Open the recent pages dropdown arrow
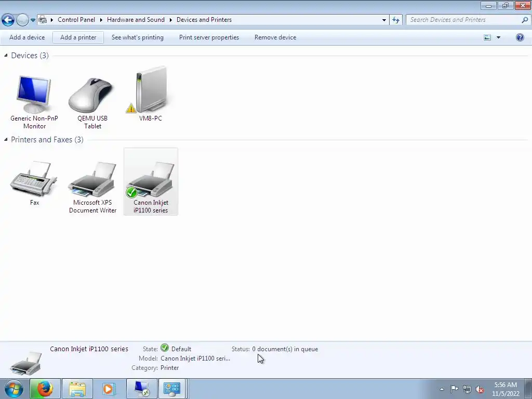Viewport: 532px width, 399px height. pos(33,20)
